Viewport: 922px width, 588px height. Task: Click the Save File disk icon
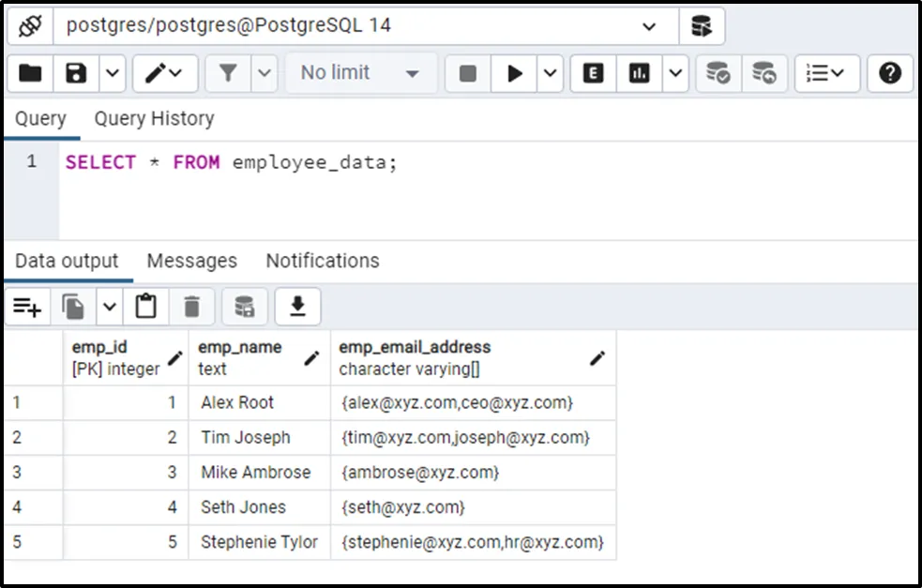point(77,73)
